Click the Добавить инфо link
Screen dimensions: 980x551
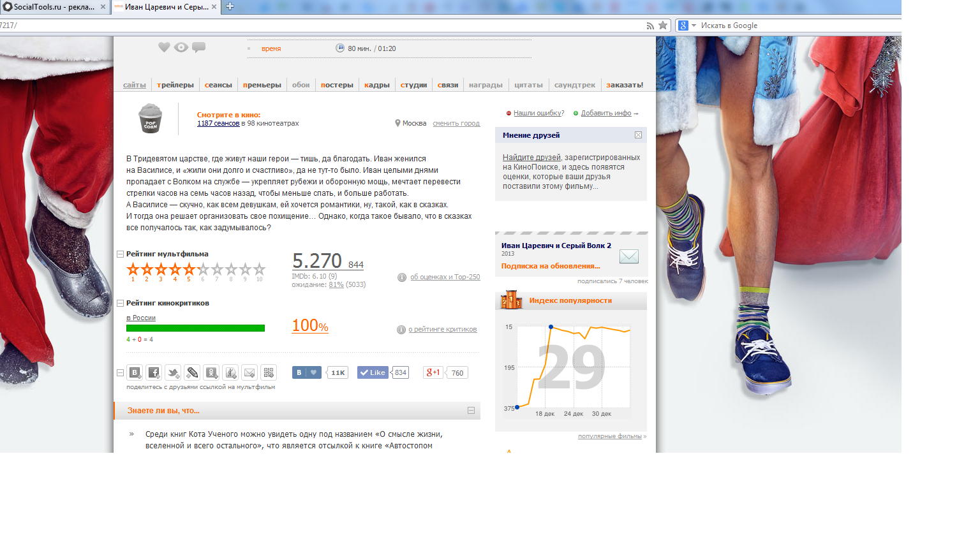point(606,114)
